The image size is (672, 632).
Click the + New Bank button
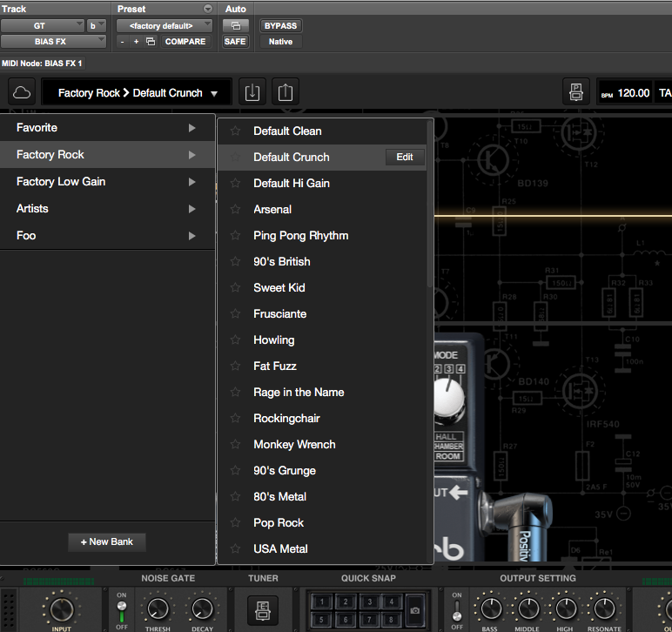(x=107, y=542)
